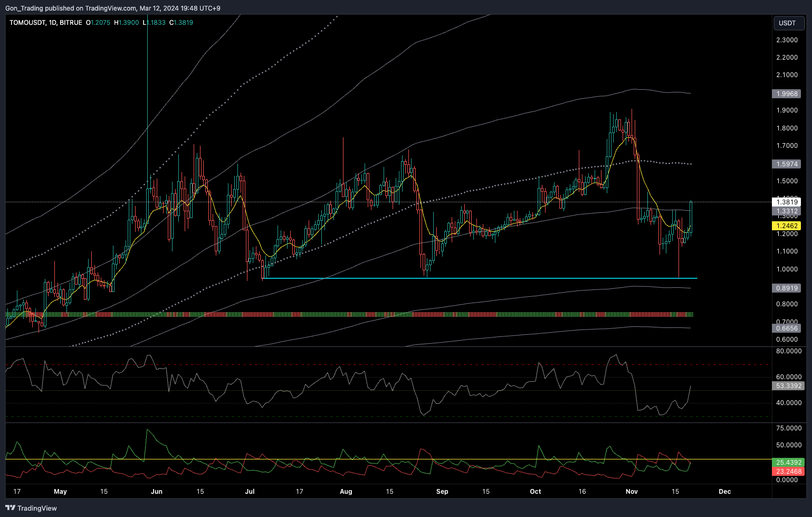This screenshot has width=812, height=517.
Task: Click the 1.9968 price label
Action: (787, 93)
